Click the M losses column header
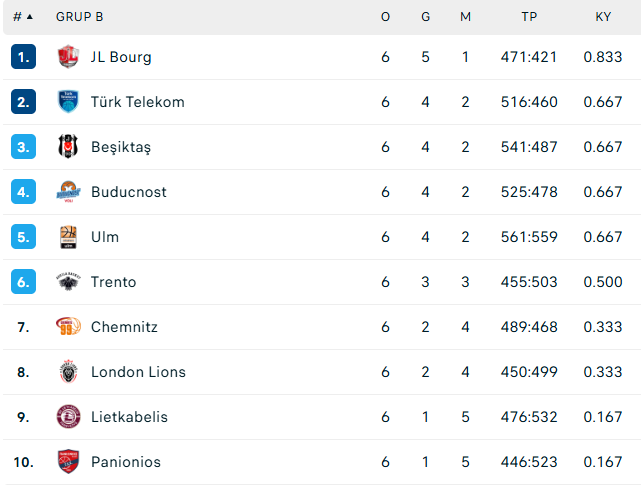 pyautogui.click(x=465, y=17)
